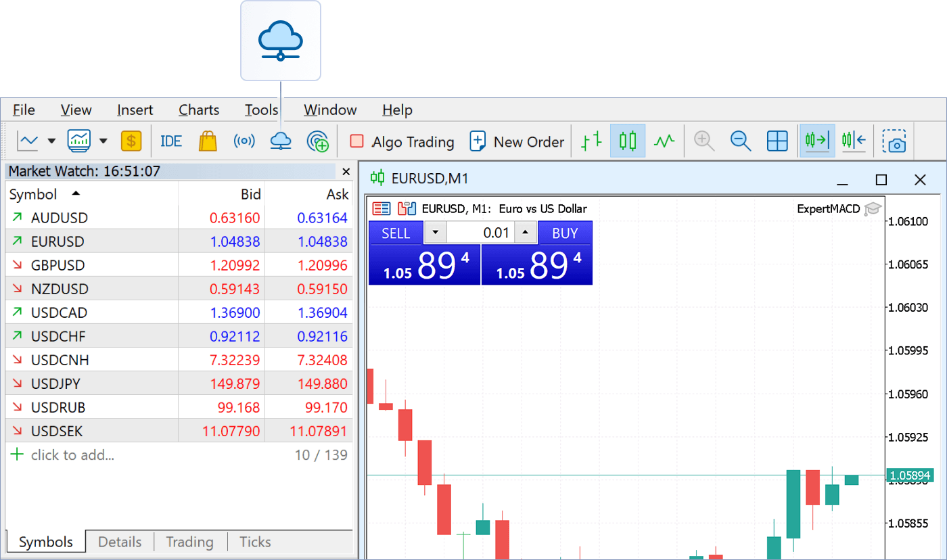Open the deposit funds dollar icon

coord(131,141)
